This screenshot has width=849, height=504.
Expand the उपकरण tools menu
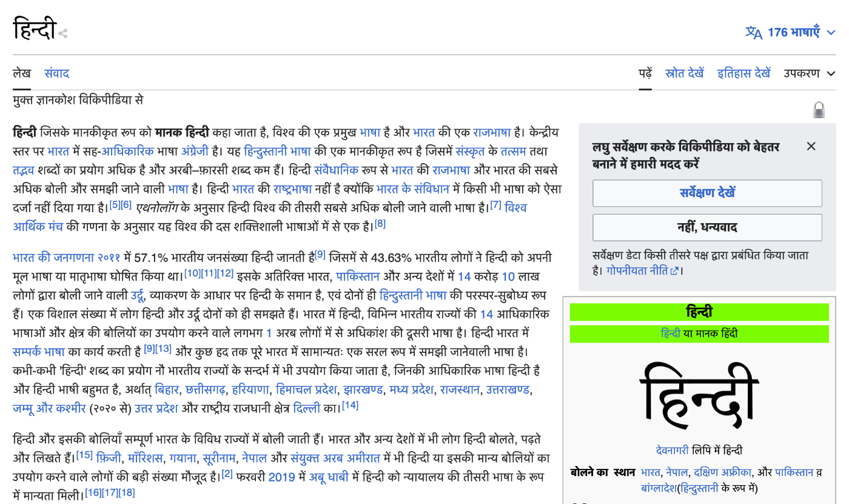810,73
